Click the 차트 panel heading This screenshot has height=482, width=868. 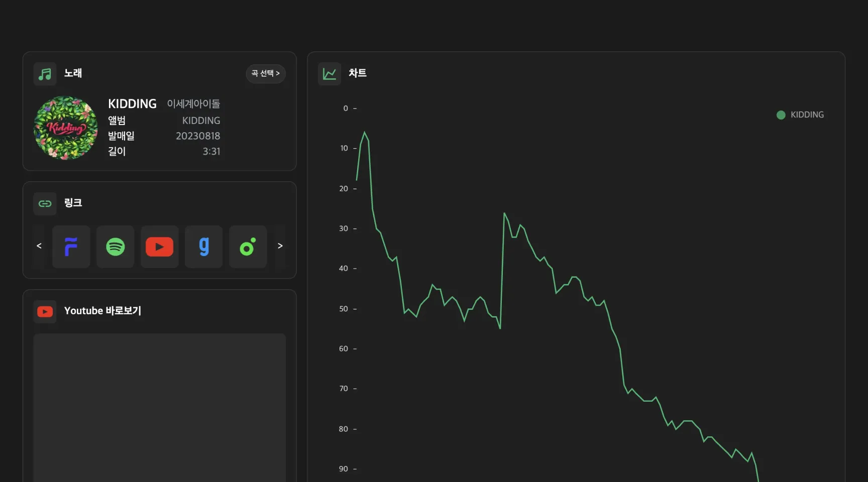358,73
